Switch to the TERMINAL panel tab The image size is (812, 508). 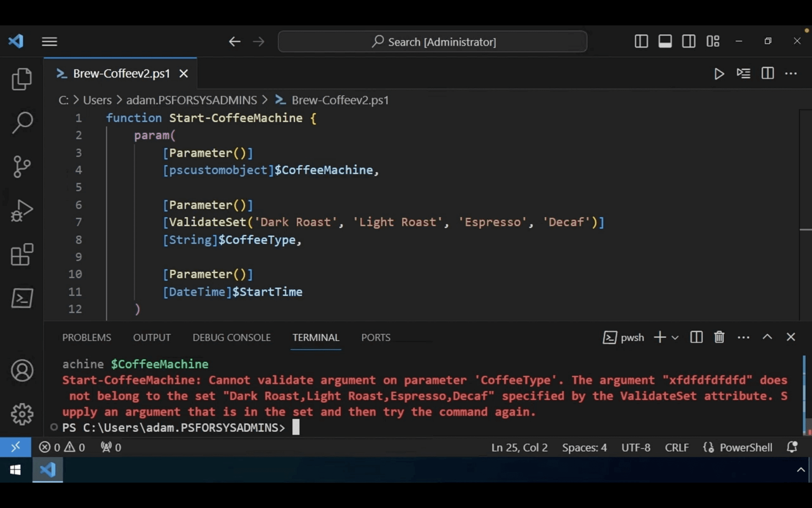[316, 337]
